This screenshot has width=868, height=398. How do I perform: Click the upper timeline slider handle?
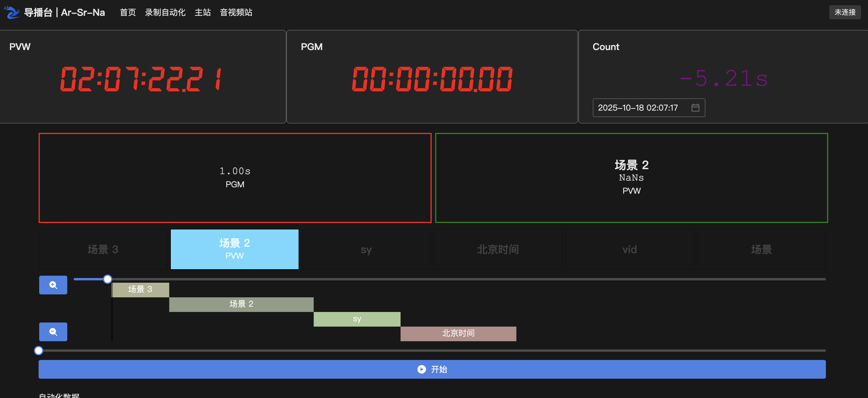click(108, 279)
